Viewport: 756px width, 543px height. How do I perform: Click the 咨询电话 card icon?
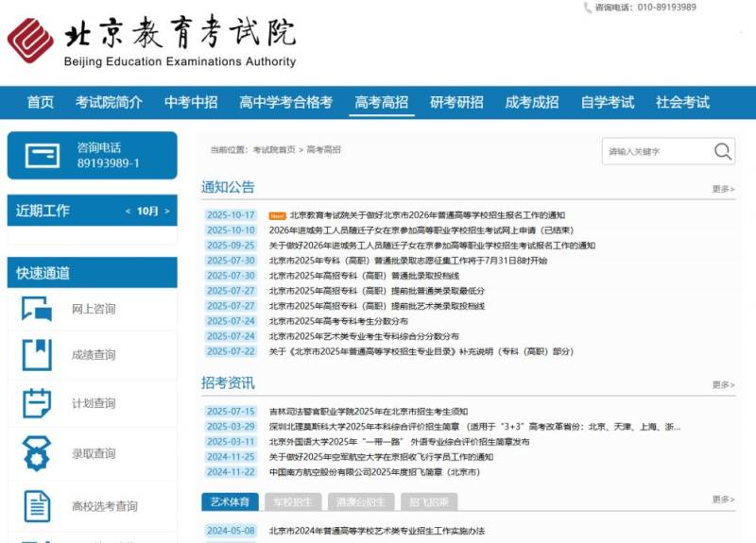[x=43, y=156]
